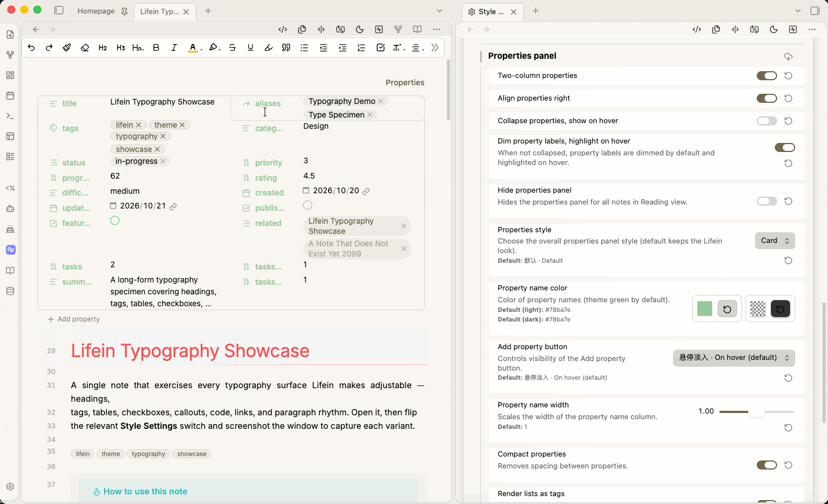Viewport: 828px width, 504px height.
Task: Click the green light property name color swatch
Action: [705, 309]
